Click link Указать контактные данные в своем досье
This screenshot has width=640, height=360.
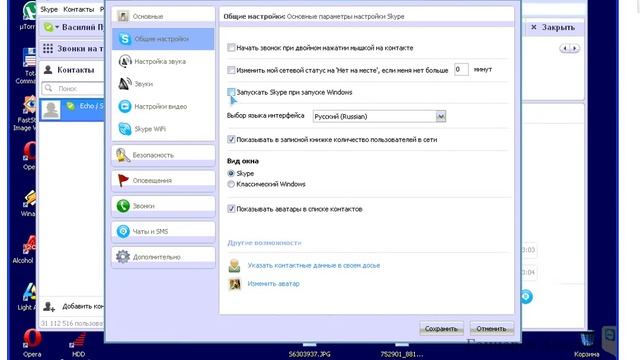click(x=313, y=266)
